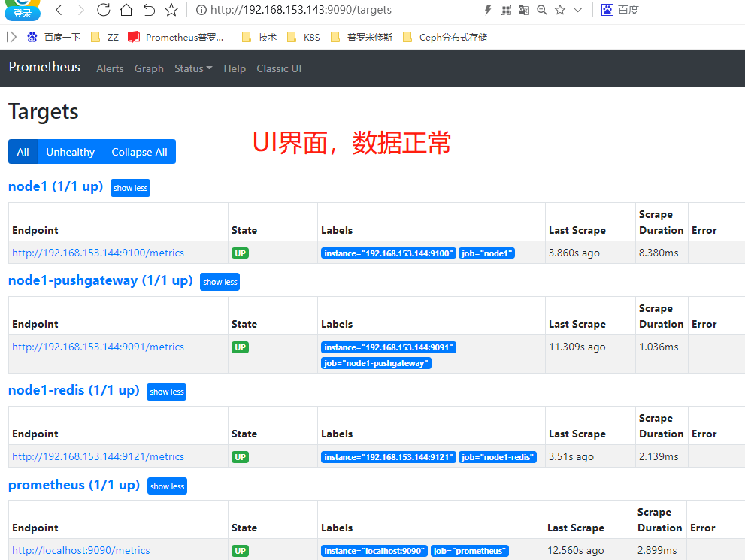Click the 8.380ms scrape duration value

coord(659,253)
